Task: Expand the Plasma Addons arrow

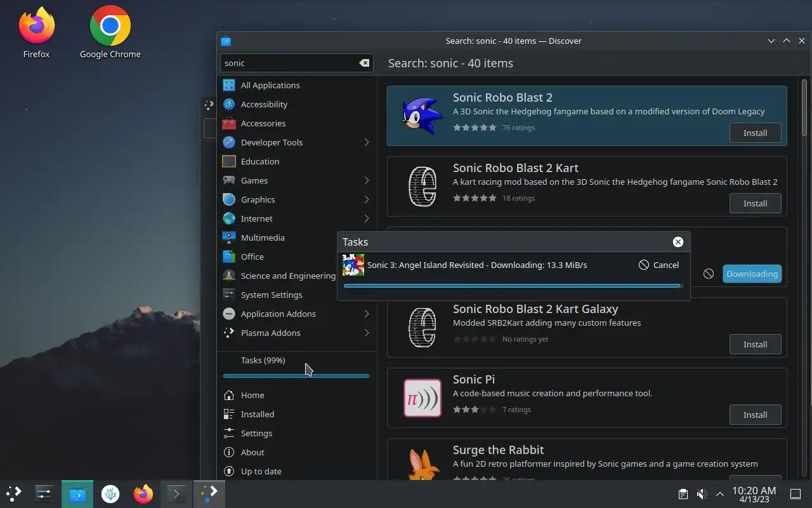Action: (367, 333)
